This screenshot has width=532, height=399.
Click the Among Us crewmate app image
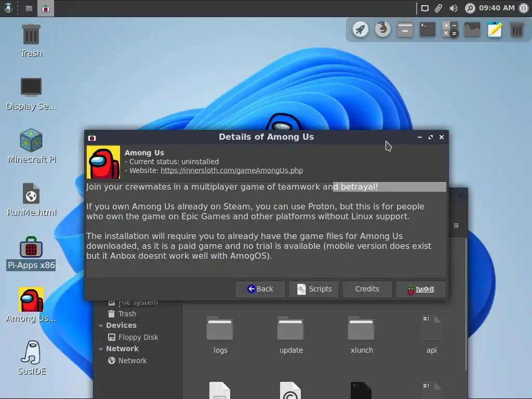coord(103,162)
